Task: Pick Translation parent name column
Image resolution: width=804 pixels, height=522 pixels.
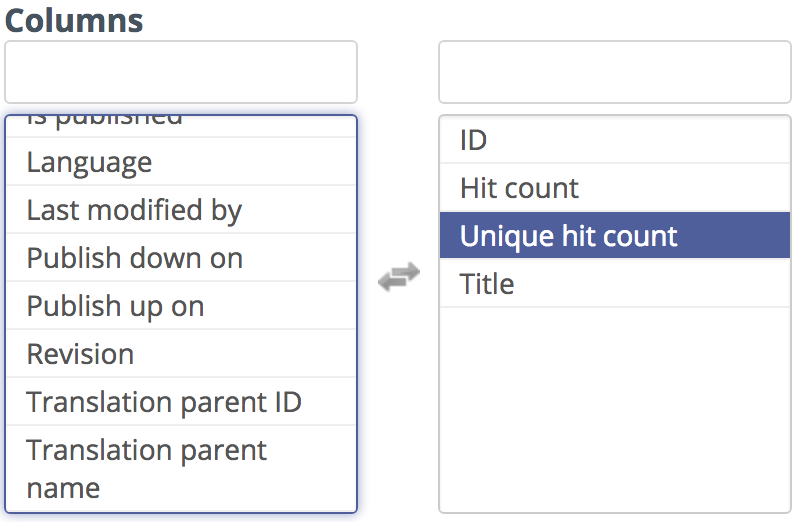Action: coord(181,468)
